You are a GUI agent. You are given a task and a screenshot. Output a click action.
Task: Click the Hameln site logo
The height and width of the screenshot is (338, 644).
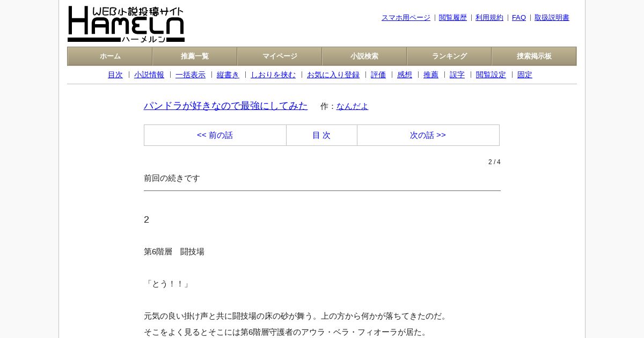click(126, 24)
